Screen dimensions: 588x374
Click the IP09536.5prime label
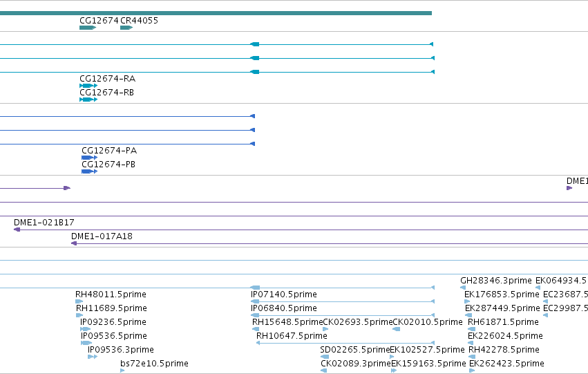114,336
